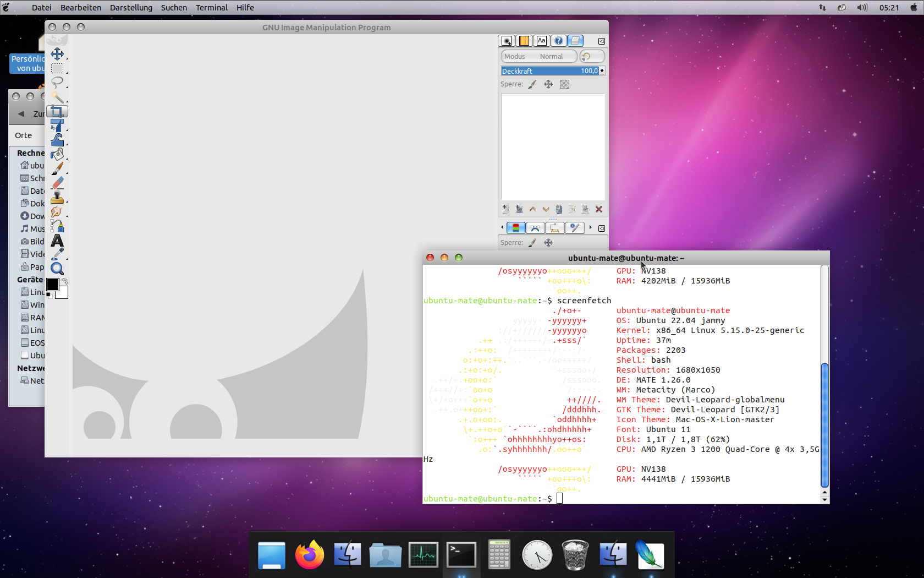Switch the layer mode group button

tap(592, 56)
